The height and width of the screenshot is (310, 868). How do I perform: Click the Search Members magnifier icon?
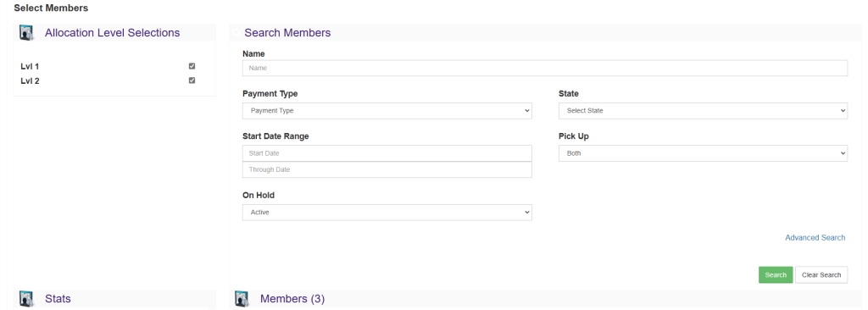pos(236,33)
